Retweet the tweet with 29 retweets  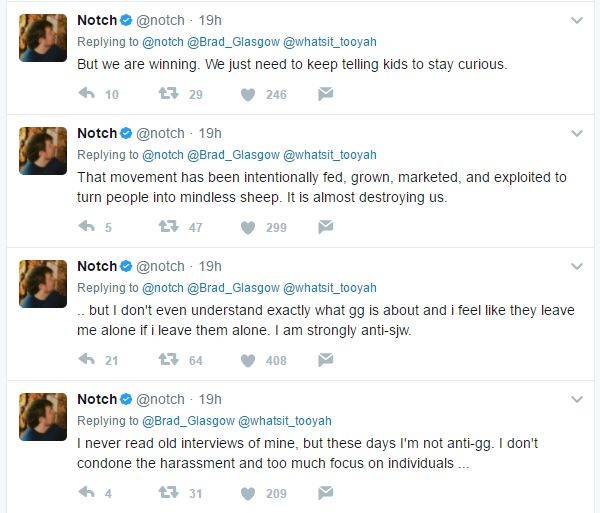click(169, 94)
